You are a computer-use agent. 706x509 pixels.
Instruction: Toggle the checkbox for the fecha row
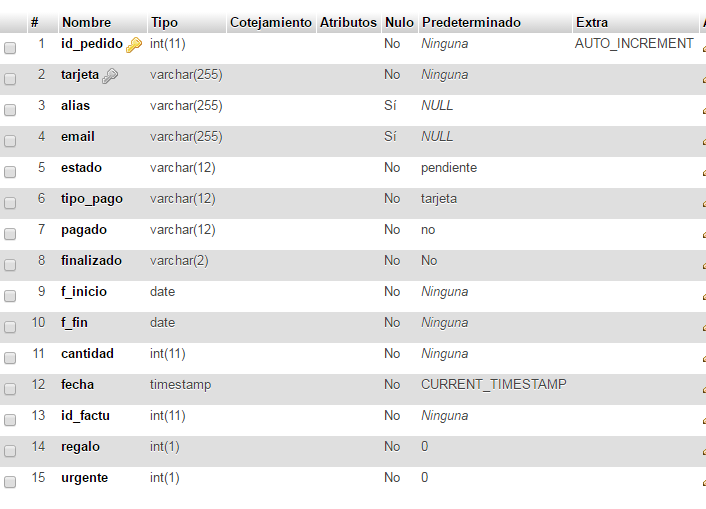click(10, 389)
